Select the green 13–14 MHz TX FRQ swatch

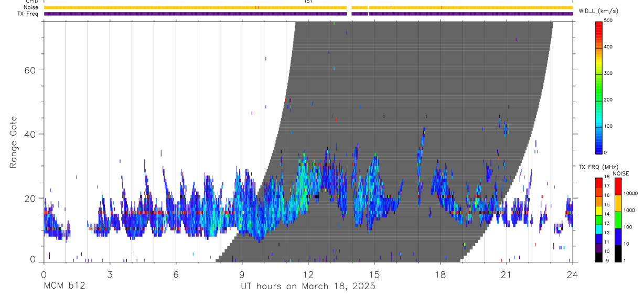[x=599, y=220]
